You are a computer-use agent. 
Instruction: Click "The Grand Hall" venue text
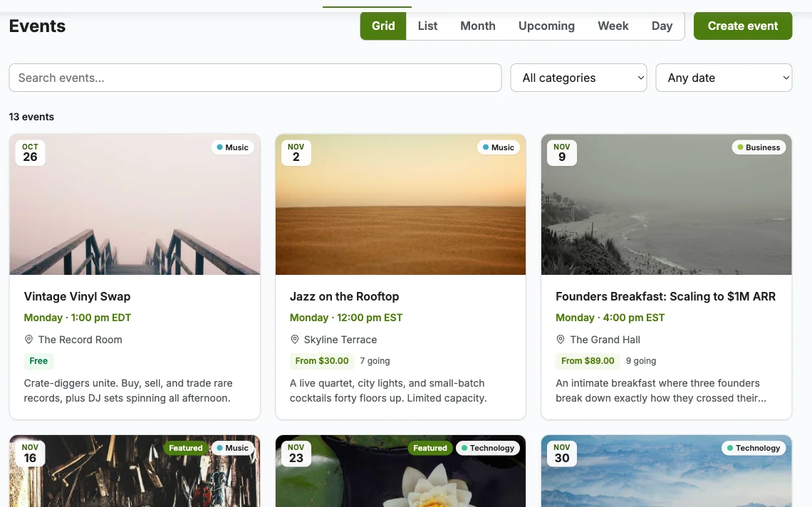click(x=605, y=340)
